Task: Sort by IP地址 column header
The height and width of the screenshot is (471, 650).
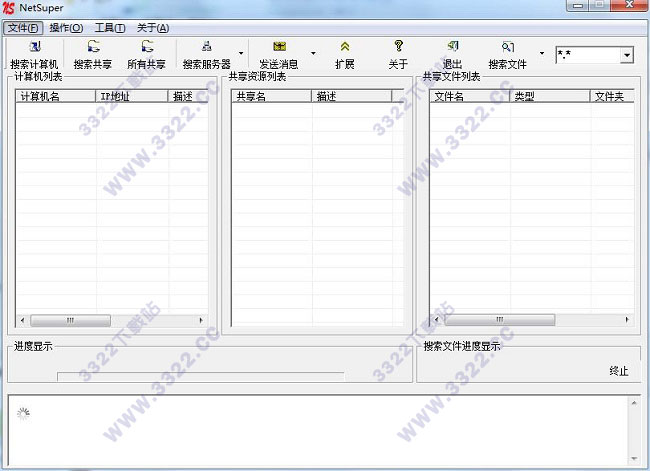Action: tap(132, 96)
